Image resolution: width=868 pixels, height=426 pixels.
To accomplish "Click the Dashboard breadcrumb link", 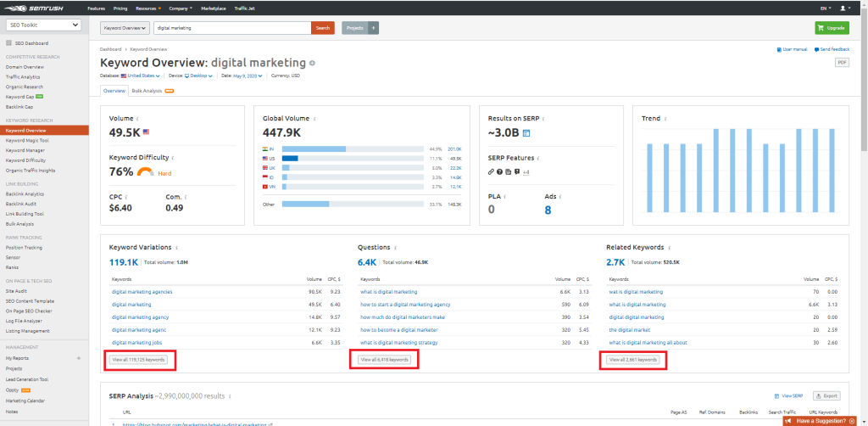I will (x=111, y=49).
